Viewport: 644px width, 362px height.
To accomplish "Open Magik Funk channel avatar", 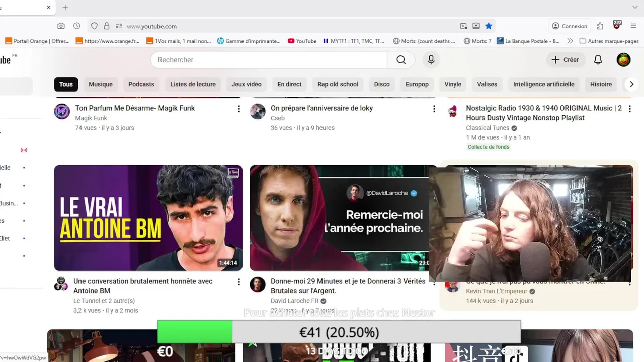I will tap(62, 111).
